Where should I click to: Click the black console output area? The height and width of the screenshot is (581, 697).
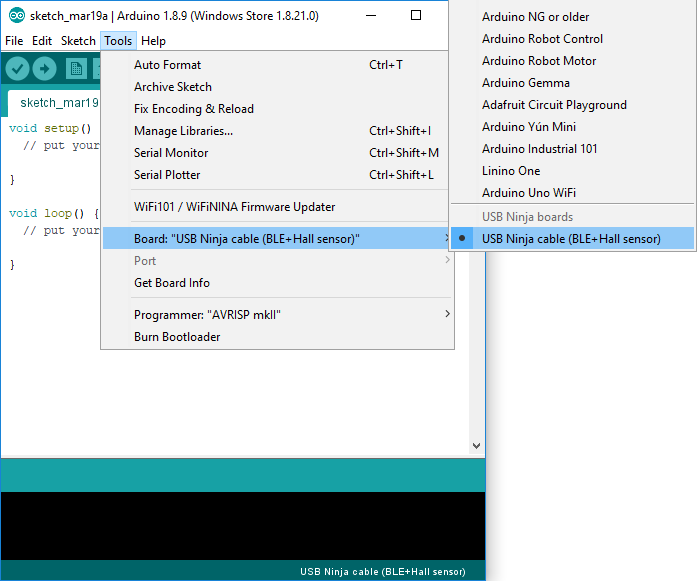pos(243,526)
